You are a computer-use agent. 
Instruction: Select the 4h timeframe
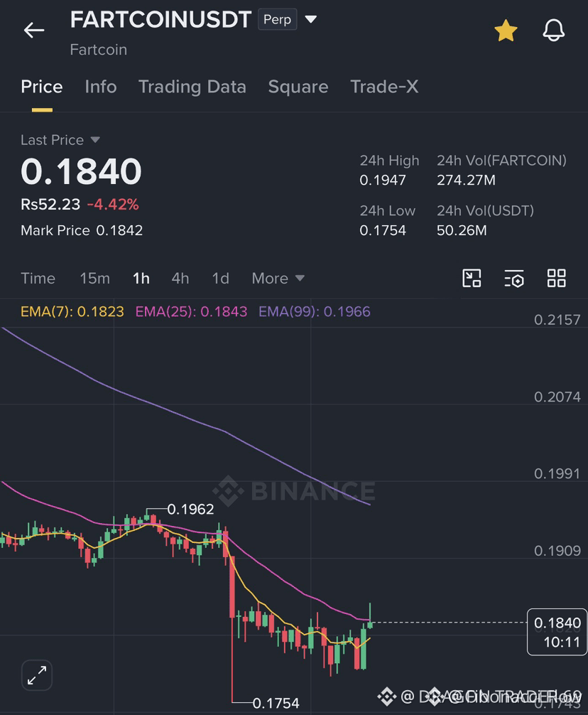coord(180,278)
